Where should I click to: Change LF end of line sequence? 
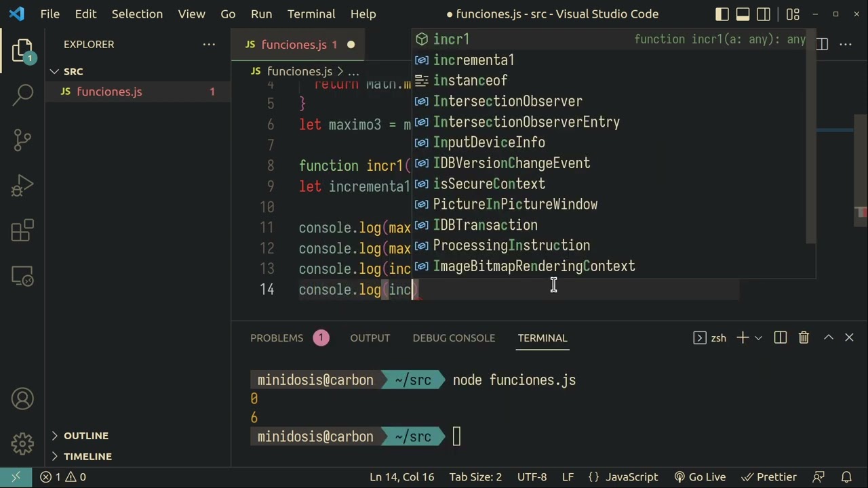(x=568, y=477)
